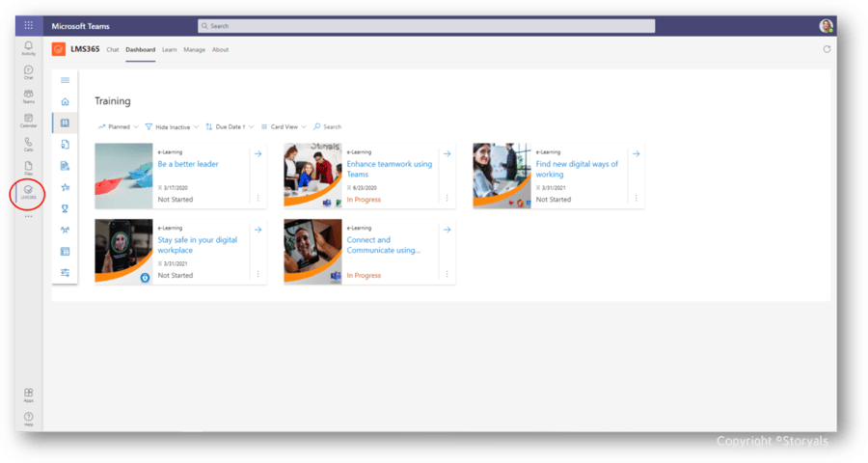Image resolution: width=868 pixels, height=463 pixels.
Task: Open Files in left rail
Action: click(x=28, y=168)
